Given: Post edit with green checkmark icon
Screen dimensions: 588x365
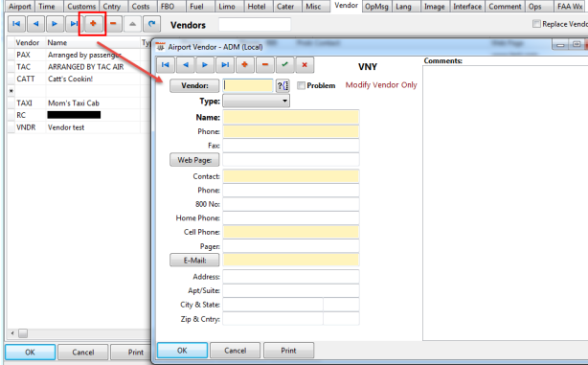Looking at the screenshot, I should [285, 65].
